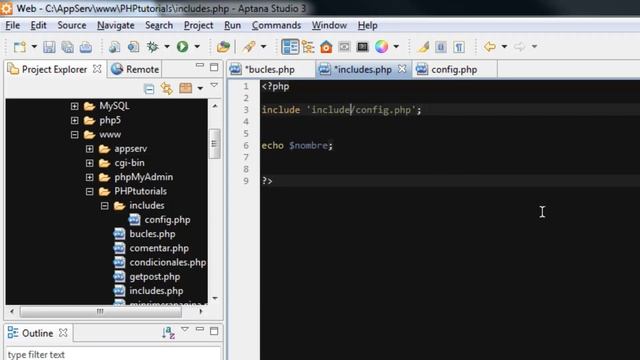The width and height of the screenshot is (640, 360).
Task: Click the greyed forward navigation arrow
Action: (520, 47)
